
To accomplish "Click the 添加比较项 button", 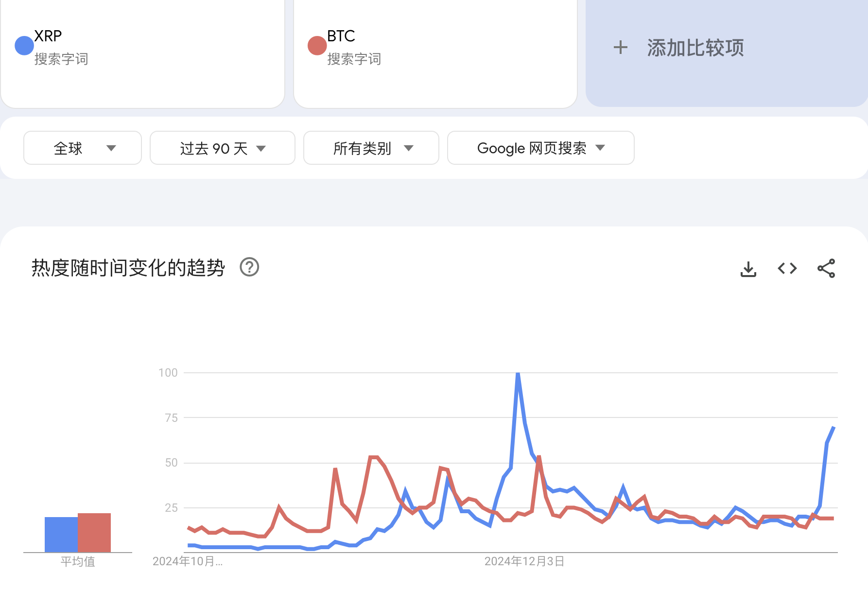I will coord(695,49).
